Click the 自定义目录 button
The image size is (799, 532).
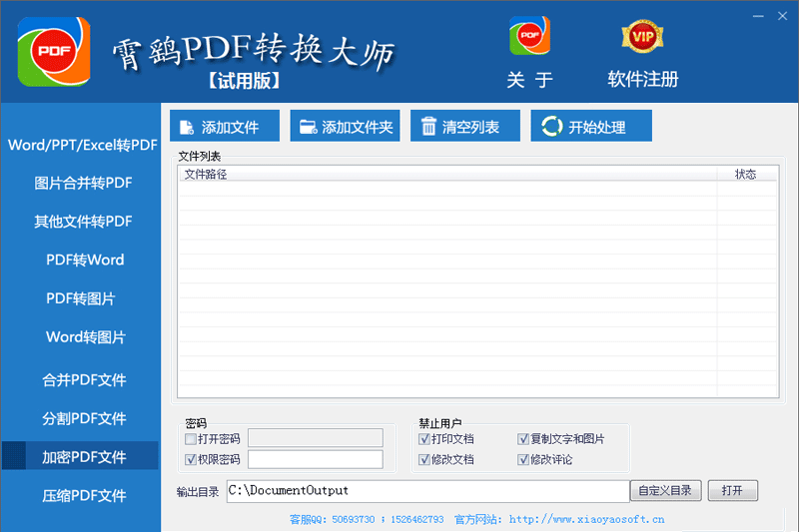(x=665, y=490)
